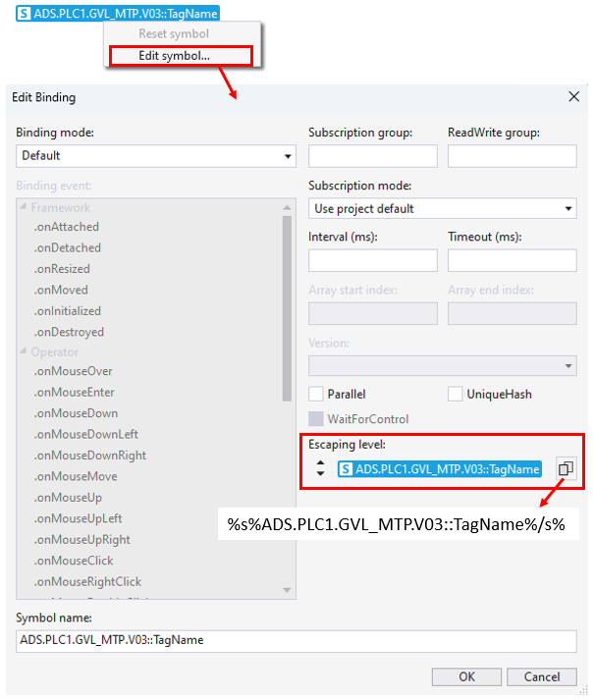
Task: Click the S icon on top symbol tag
Action: (25, 14)
